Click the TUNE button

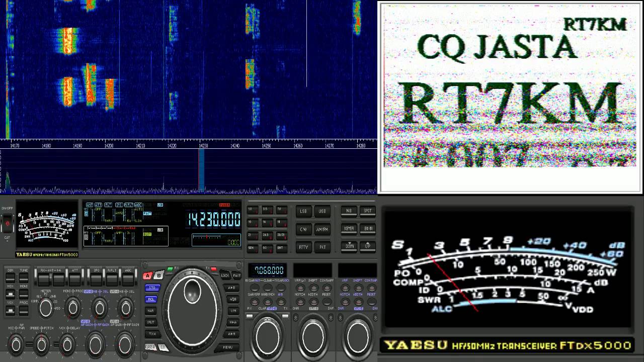coord(24,279)
